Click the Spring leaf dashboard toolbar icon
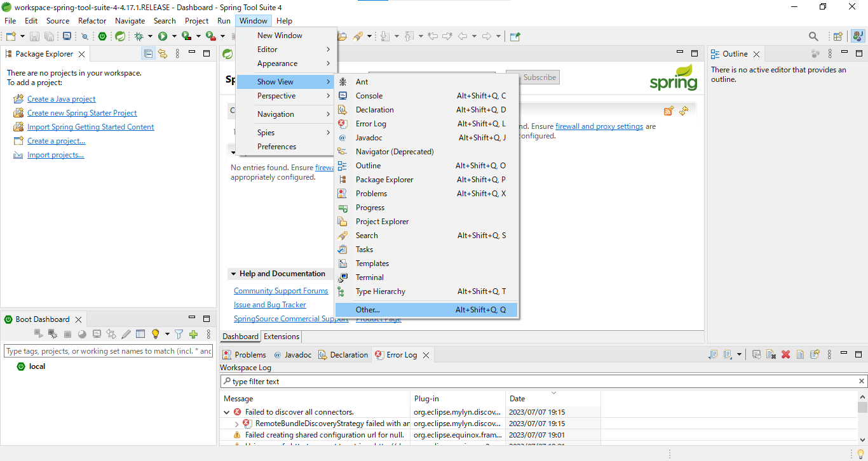This screenshot has height=461, width=868. coord(119,36)
